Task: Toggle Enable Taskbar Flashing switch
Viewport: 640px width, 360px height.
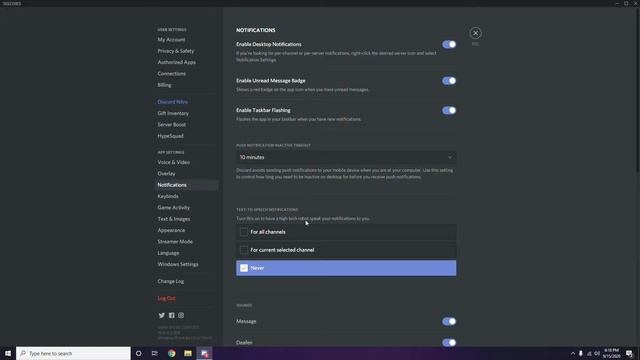Action: [x=449, y=110]
